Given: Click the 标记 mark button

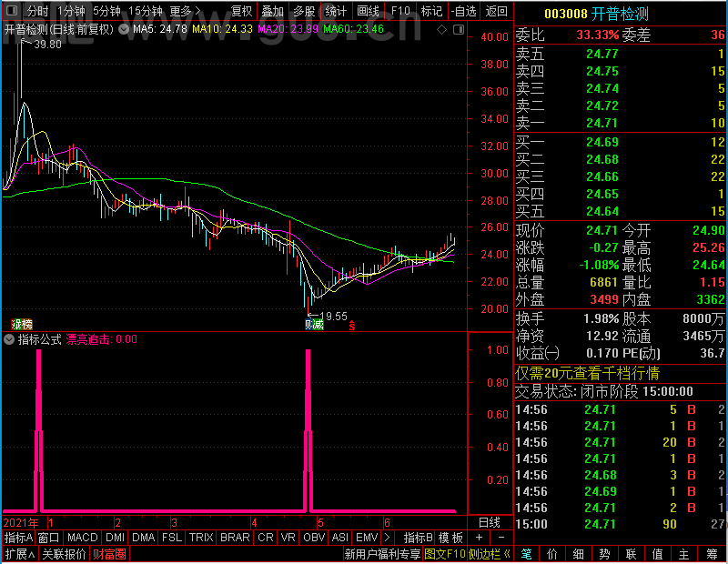Looking at the screenshot, I should 431,11.
